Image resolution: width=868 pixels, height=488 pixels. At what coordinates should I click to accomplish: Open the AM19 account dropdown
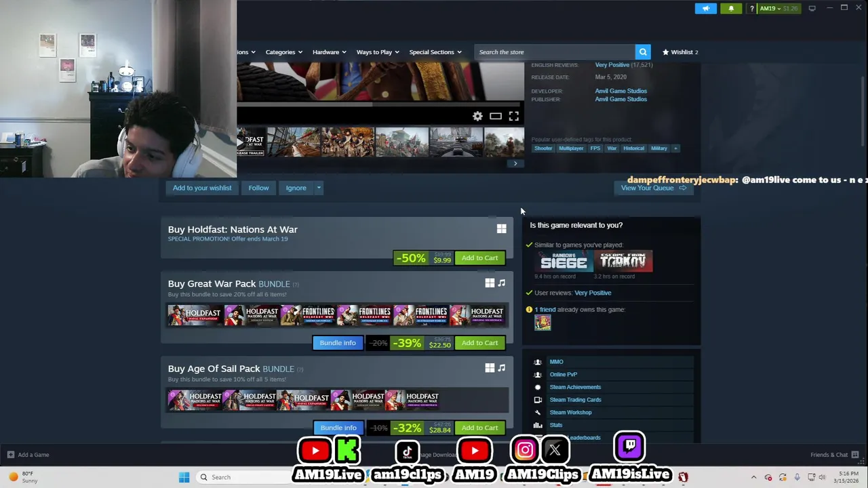[779, 8]
